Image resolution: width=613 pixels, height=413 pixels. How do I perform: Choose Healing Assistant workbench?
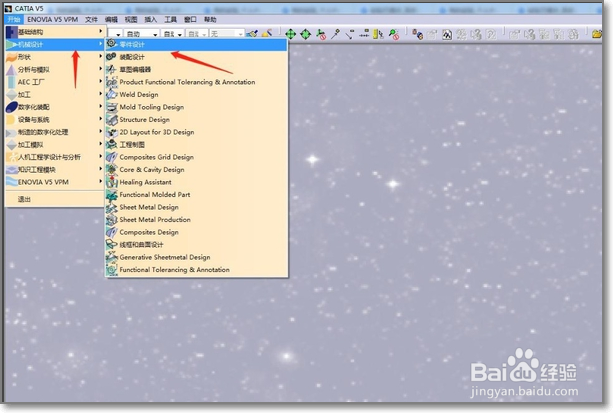pos(197,182)
